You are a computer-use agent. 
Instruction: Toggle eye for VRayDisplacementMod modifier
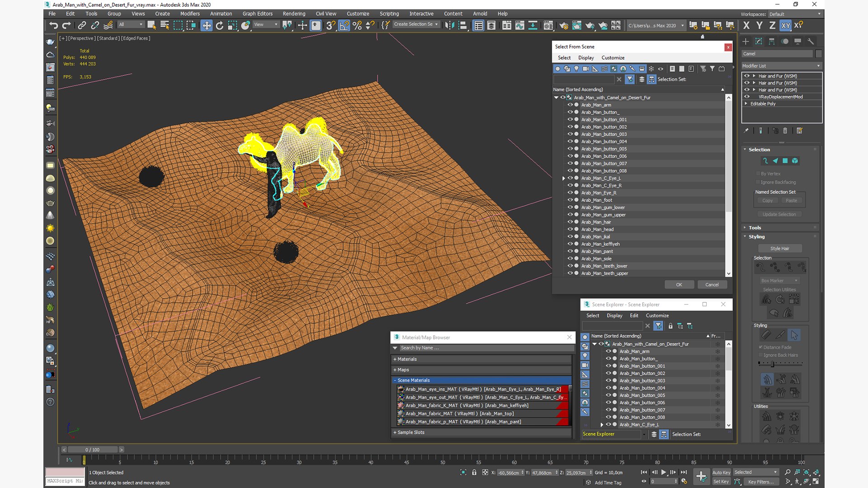pyautogui.click(x=747, y=97)
